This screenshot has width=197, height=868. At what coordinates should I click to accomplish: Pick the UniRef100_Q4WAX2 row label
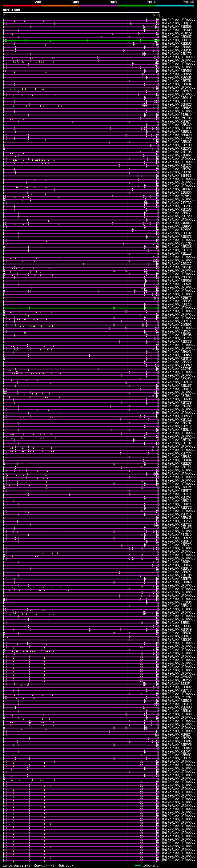[x=177, y=223]
